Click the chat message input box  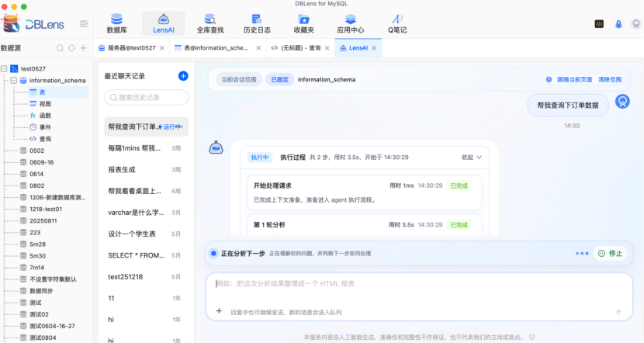[x=419, y=296]
